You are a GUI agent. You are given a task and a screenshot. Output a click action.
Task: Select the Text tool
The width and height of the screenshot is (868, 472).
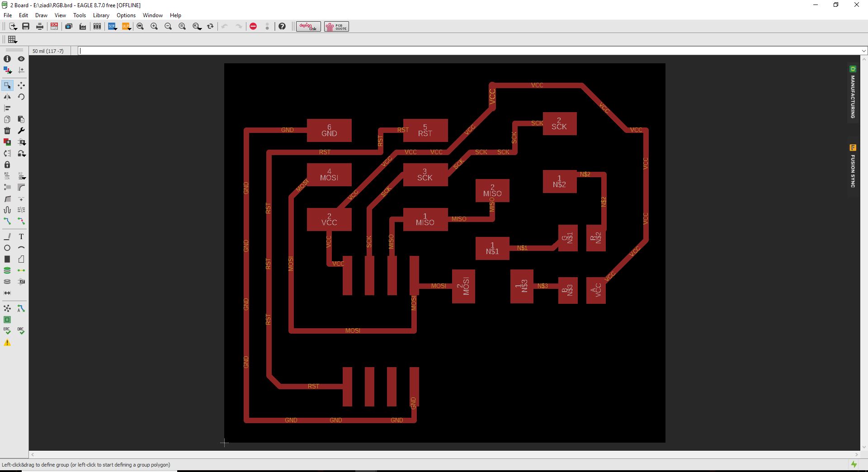pos(21,236)
